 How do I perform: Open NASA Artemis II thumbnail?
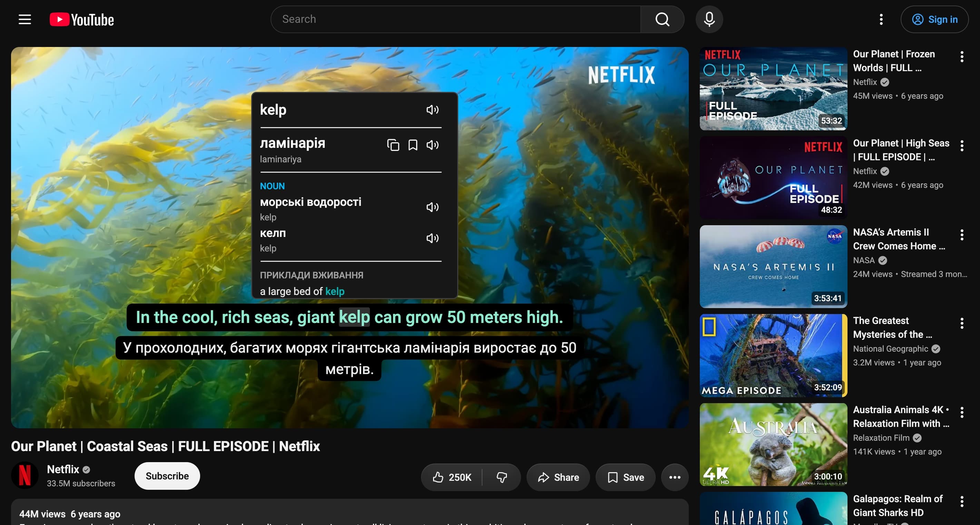(773, 267)
